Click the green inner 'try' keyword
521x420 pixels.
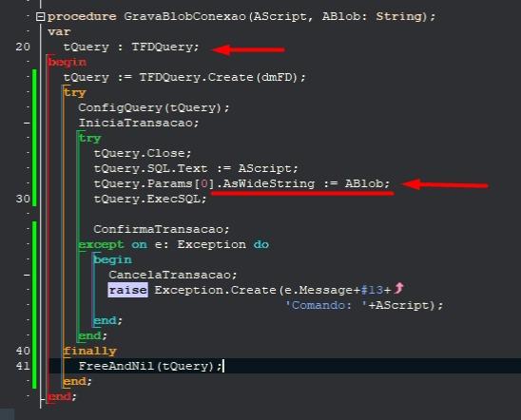[x=89, y=138]
